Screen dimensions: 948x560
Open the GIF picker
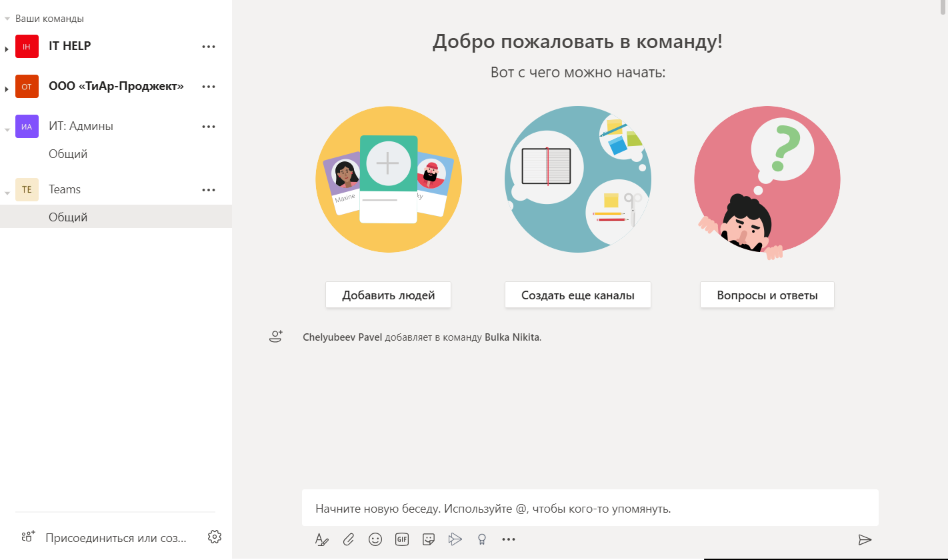click(x=401, y=539)
